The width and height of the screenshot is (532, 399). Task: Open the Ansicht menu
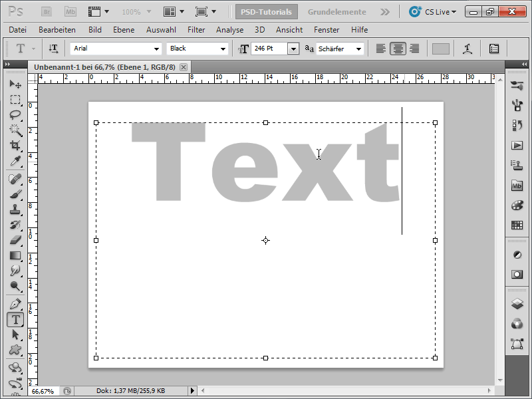tap(289, 30)
